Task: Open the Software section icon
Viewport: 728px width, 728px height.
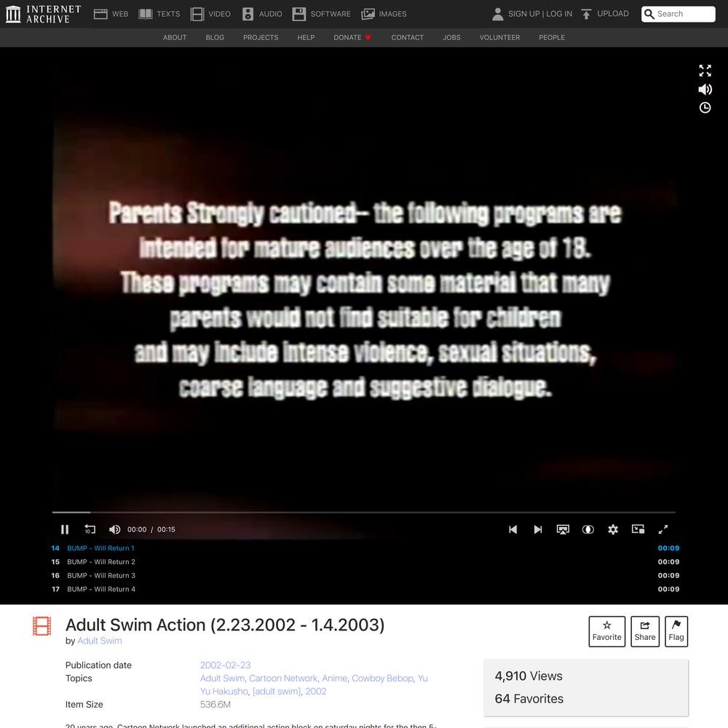Action: click(299, 14)
